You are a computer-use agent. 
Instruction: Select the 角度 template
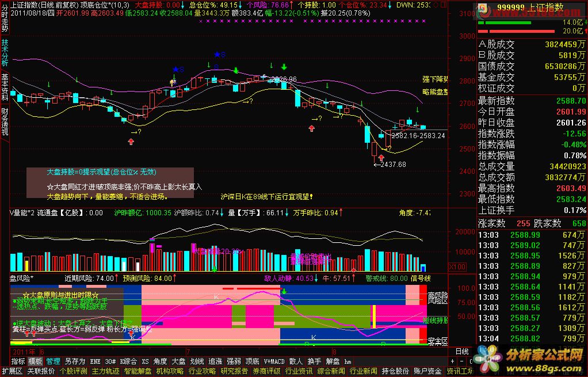click(x=160, y=361)
